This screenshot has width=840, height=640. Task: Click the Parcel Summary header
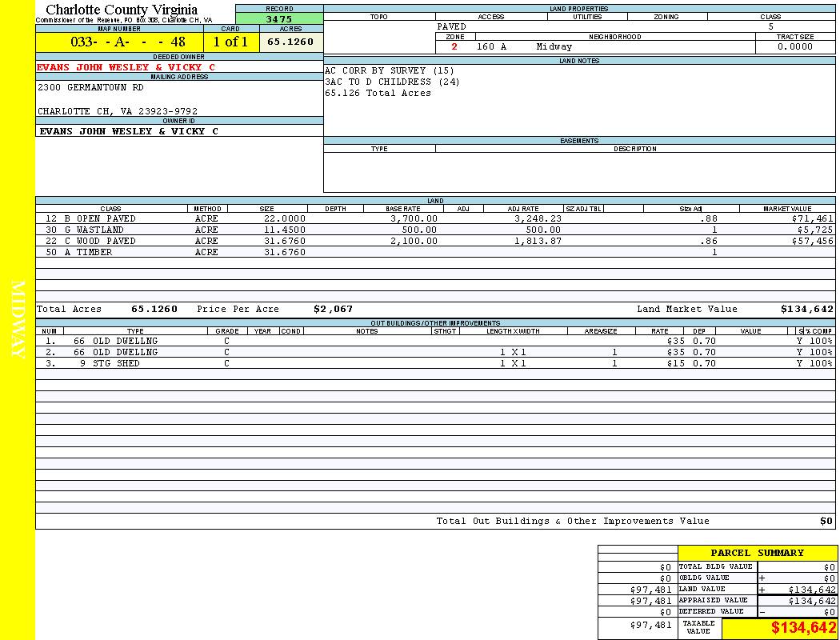[757, 553]
